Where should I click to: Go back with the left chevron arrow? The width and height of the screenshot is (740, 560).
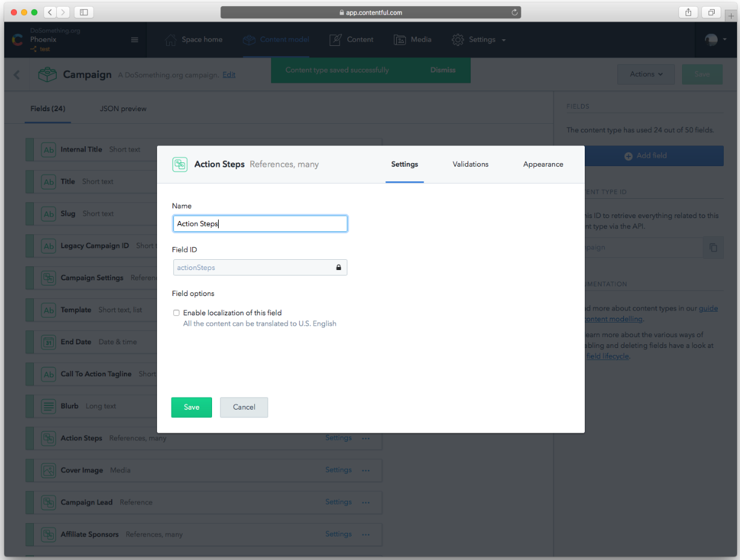[x=16, y=75]
